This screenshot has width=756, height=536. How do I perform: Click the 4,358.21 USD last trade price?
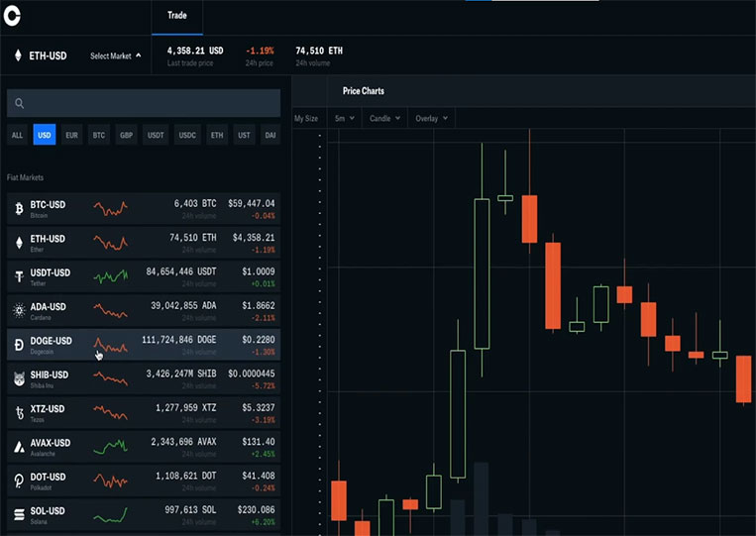(195, 51)
